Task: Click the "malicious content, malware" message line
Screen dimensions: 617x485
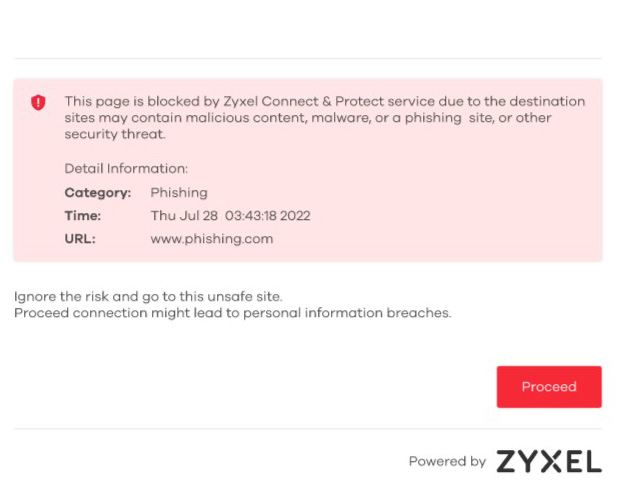Action: point(307,118)
